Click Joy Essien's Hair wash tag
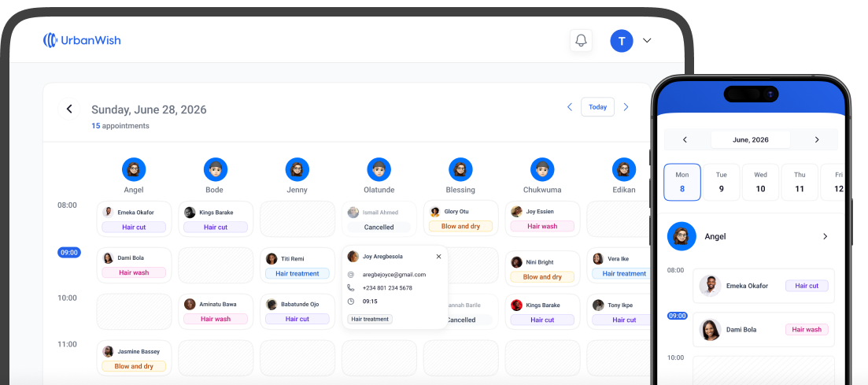This screenshot has width=868, height=385. (x=542, y=226)
